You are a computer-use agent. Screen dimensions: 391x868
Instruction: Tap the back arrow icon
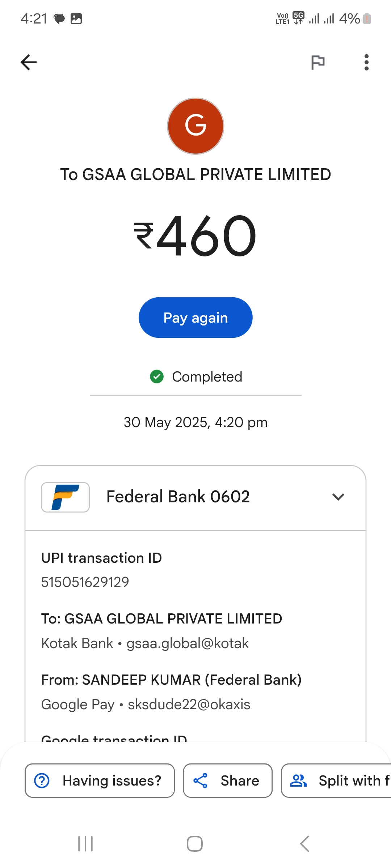(x=29, y=62)
